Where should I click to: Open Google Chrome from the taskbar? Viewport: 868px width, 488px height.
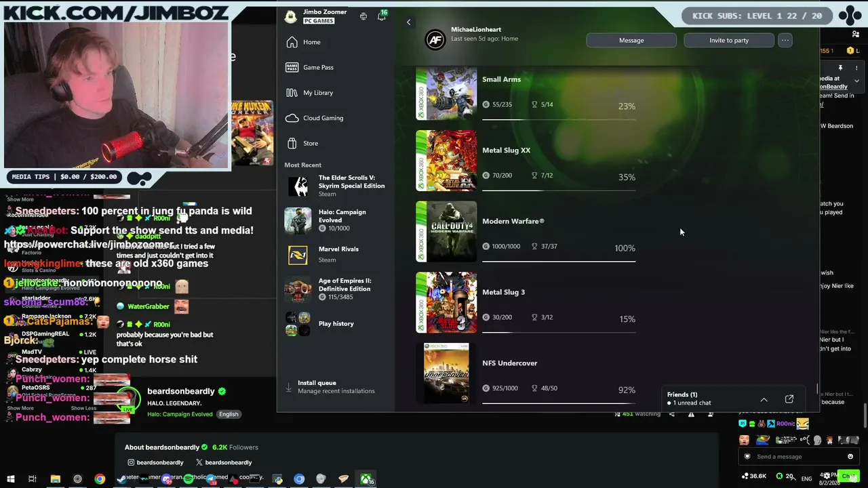pyautogui.click(x=100, y=479)
